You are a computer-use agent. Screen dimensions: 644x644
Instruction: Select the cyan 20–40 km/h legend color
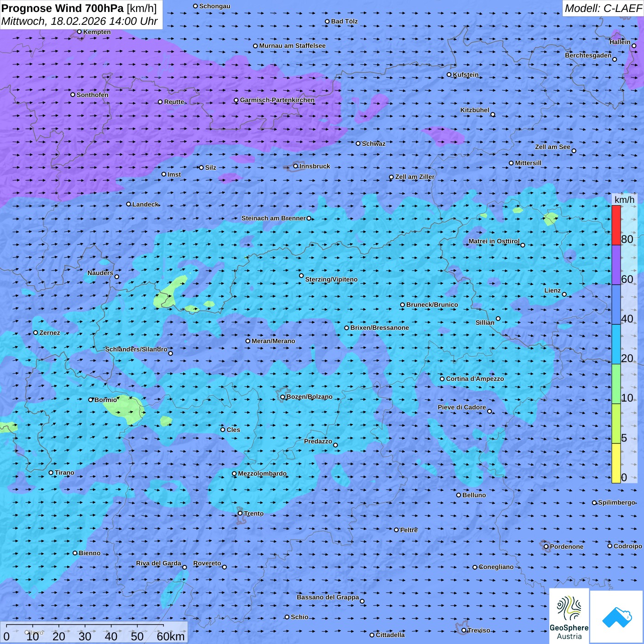(616, 344)
